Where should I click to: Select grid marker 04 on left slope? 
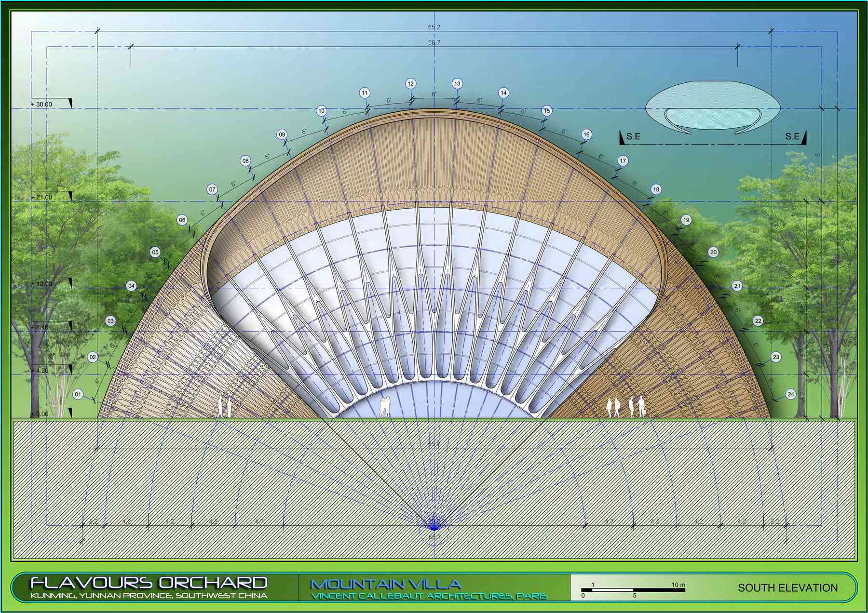131,286
